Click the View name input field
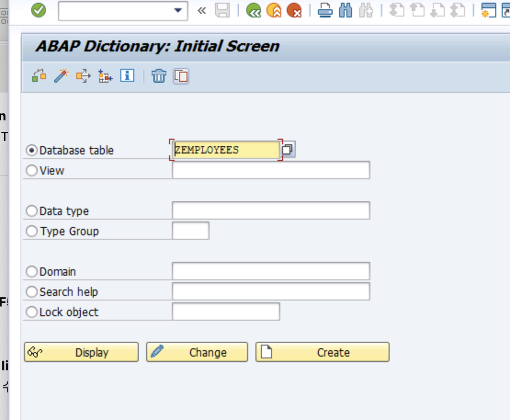Viewport: 510px width, 420px height. 271,170
